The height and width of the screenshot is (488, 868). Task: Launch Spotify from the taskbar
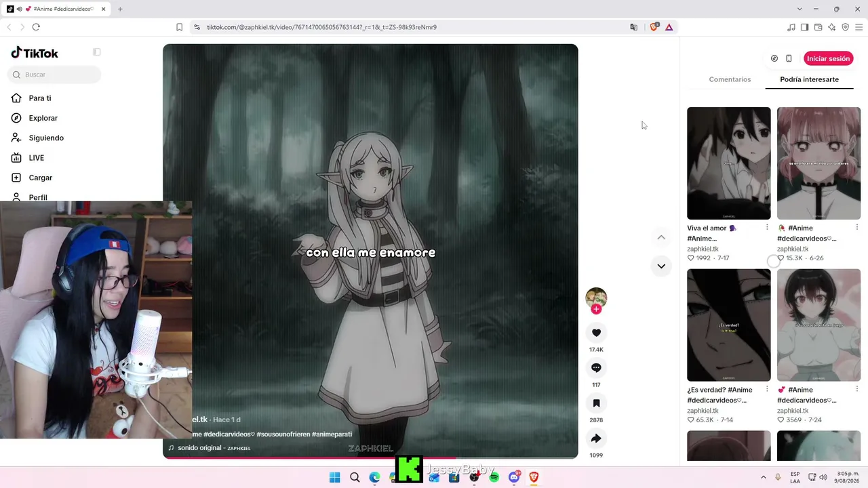coord(494,478)
